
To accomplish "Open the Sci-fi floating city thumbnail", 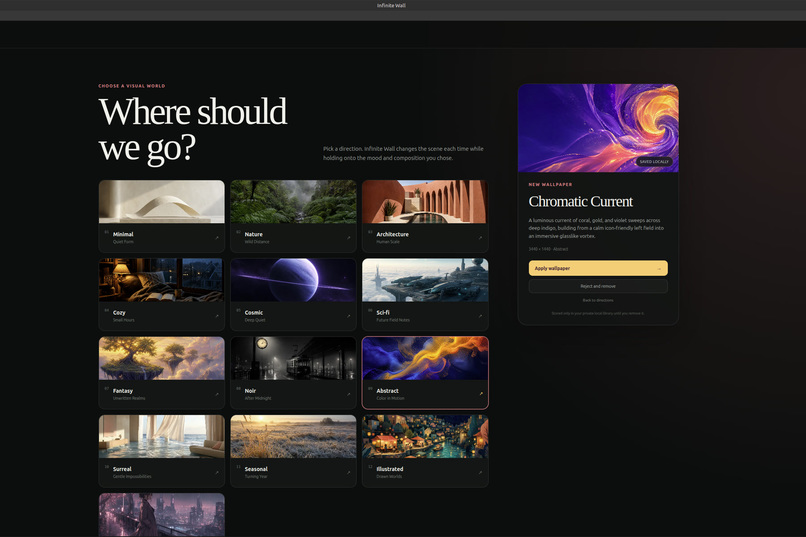I will (425, 280).
